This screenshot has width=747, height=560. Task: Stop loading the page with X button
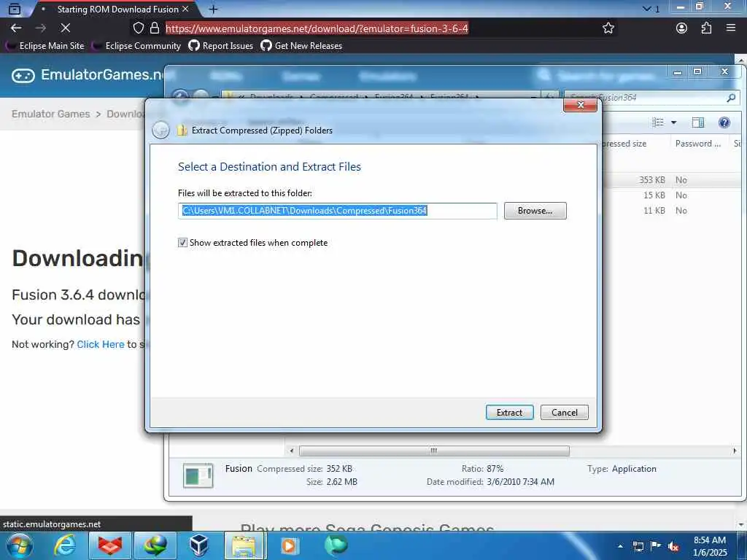pos(66,28)
